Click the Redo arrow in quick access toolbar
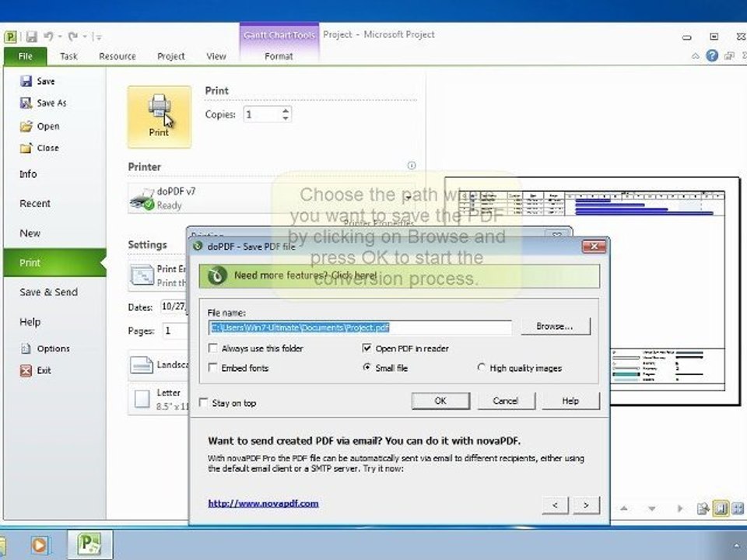Viewport: 747px width, 560px height. click(73, 37)
